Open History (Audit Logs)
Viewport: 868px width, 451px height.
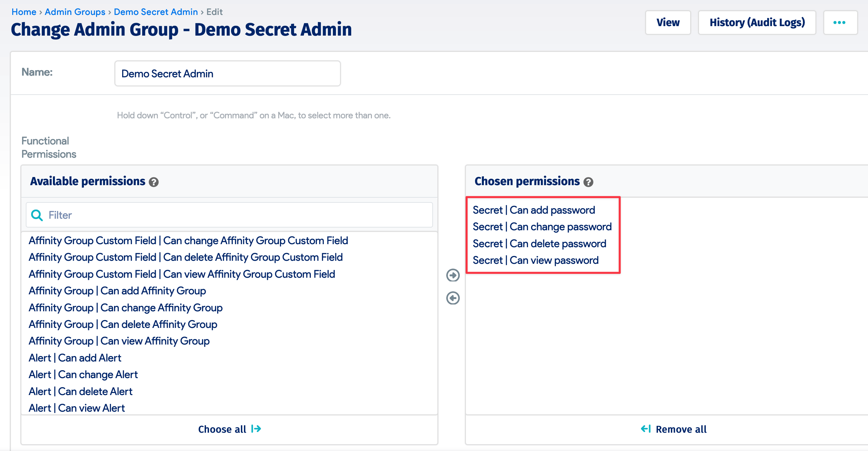[757, 22]
